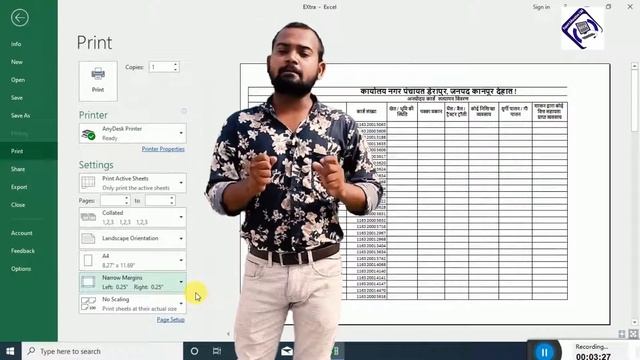Viewport: 640px width, 360px height.
Task: Go back using the circular arrow
Action: point(20,18)
